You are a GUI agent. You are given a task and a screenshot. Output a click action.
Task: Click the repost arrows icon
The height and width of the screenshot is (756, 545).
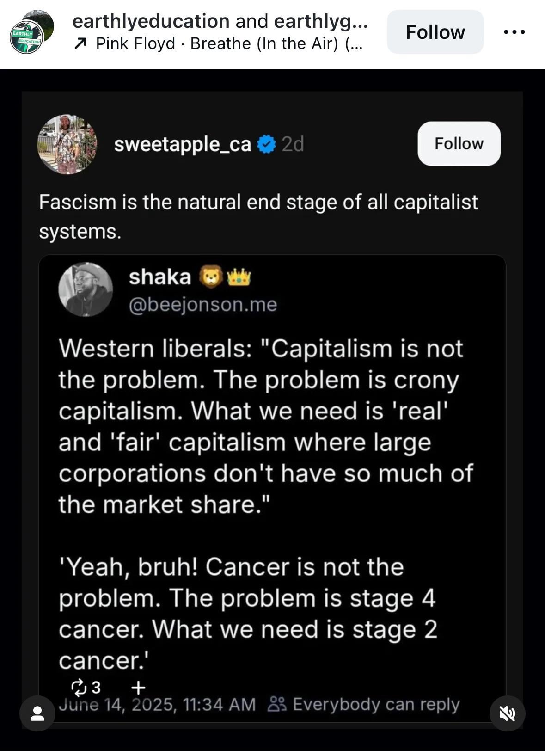(79, 687)
